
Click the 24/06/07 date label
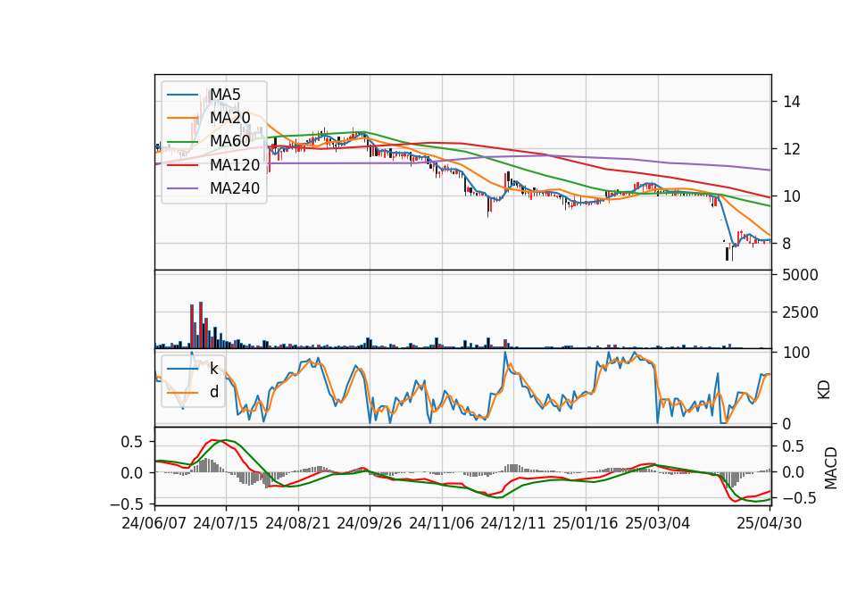(154, 523)
